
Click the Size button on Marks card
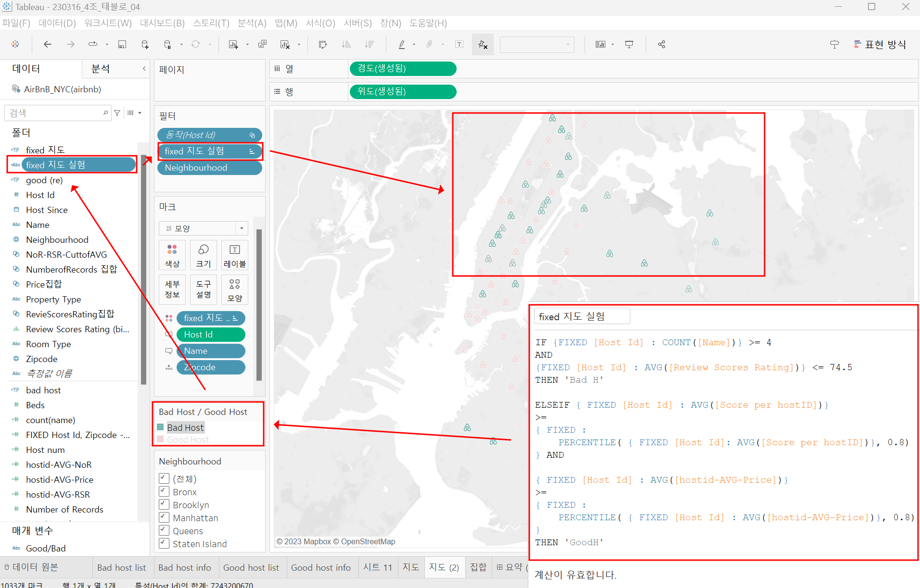(204, 255)
